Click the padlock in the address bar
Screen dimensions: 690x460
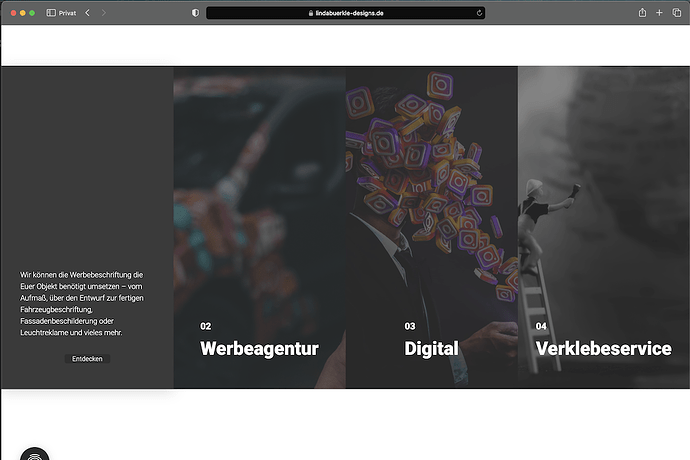point(311,13)
